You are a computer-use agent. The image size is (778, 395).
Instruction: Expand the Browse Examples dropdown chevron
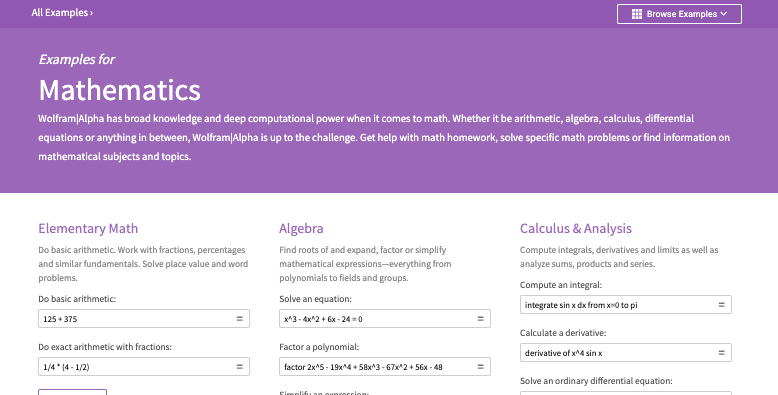pos(724,14)
